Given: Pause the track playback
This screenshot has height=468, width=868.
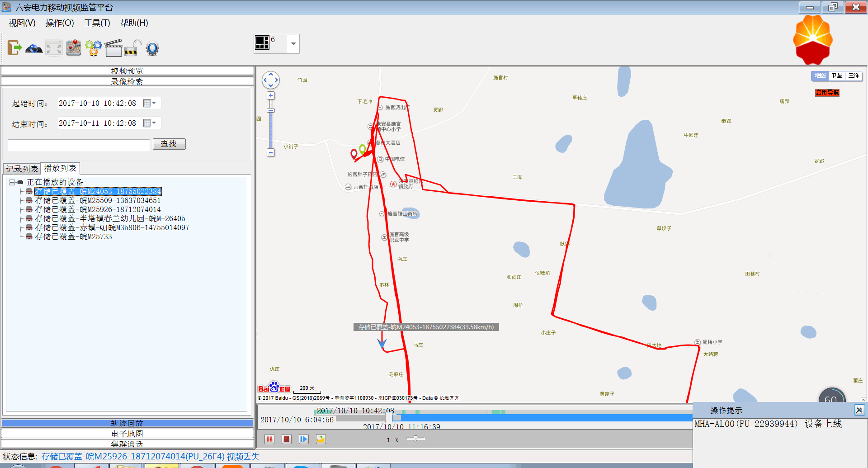Looking at the screenshot, I should pos(269,439).
